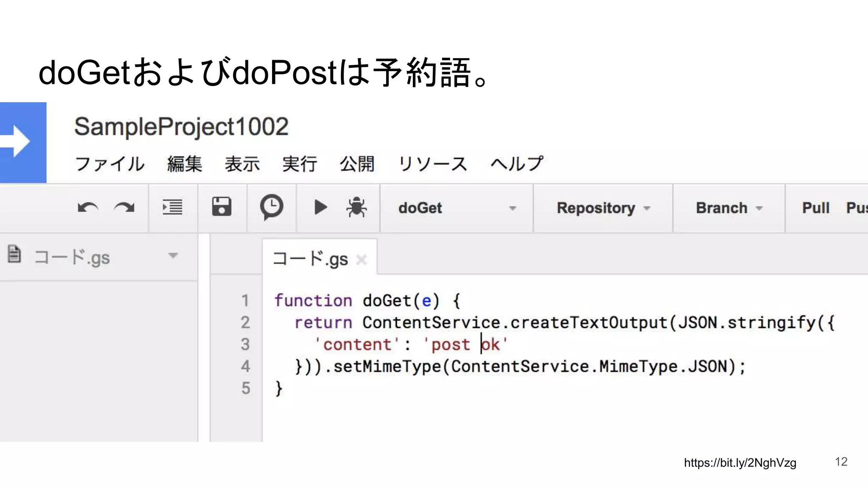This screenshot has height=488, width=868.
Task: Select コード.gs file in sidebar
Action: [x=72, y=258]
